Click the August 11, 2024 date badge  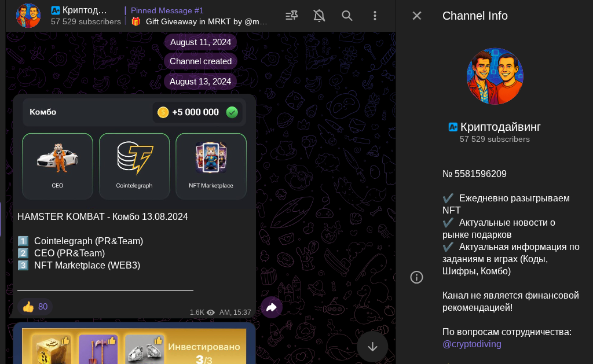click(x=200, y=42)
